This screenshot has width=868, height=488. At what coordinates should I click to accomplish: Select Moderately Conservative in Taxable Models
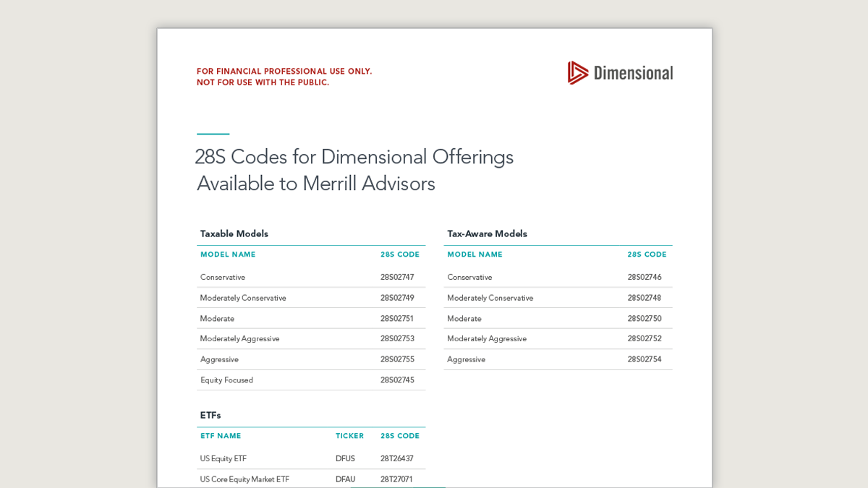click(243, 298)
